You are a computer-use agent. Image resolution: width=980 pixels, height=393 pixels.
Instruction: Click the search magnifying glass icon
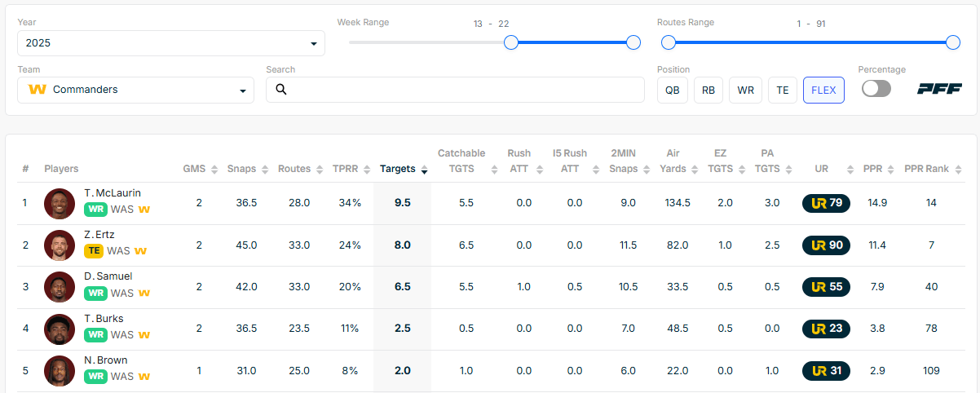pos(281,90)
